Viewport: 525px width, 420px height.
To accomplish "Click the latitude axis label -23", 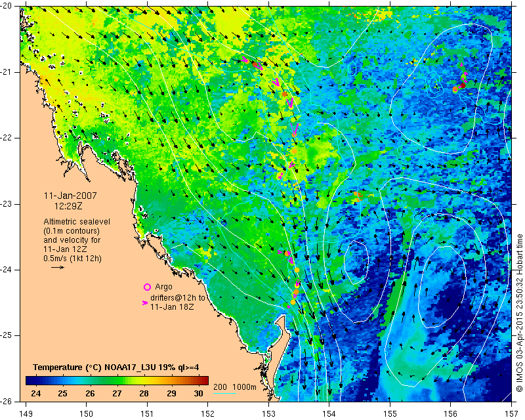I will tap(6, 204).
